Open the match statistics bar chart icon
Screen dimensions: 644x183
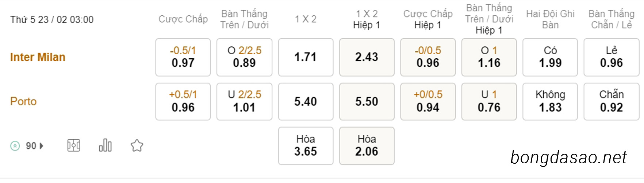[105, 145]
